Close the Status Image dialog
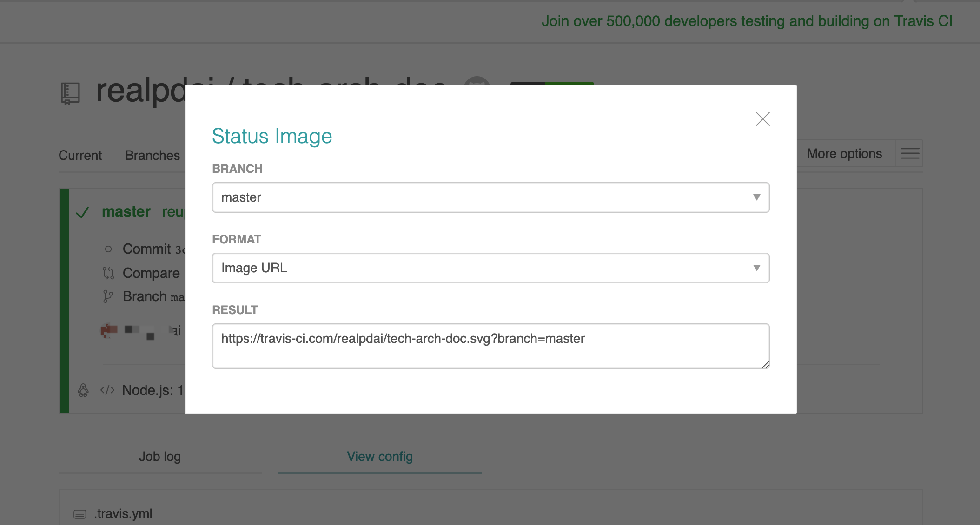Viewport: 980px width, 525px height. click(x=762, y=119)
